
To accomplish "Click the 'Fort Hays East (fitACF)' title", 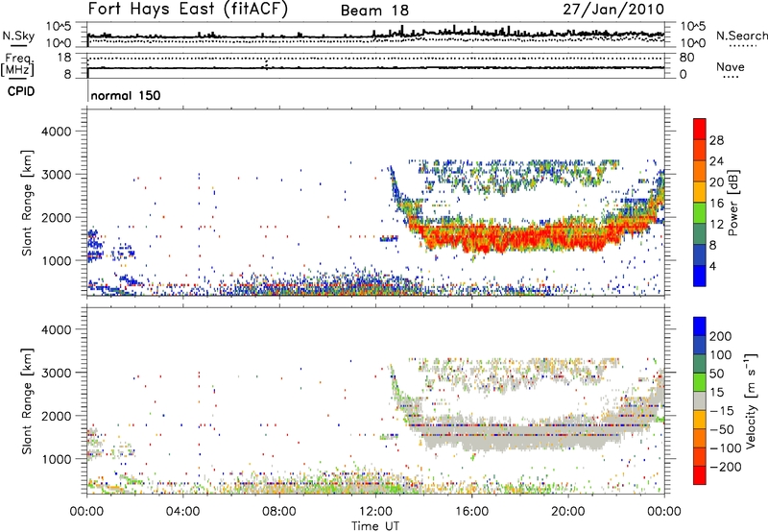I will coord(188,9).
